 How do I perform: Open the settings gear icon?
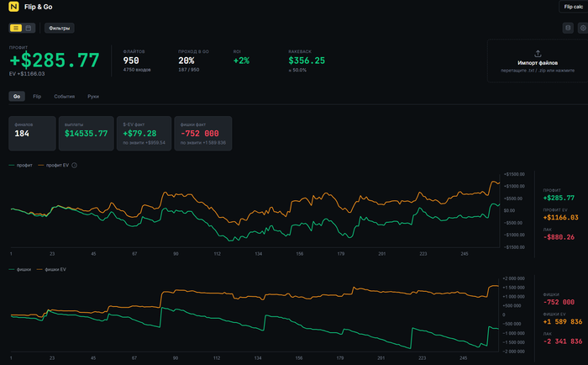point(583,28)
